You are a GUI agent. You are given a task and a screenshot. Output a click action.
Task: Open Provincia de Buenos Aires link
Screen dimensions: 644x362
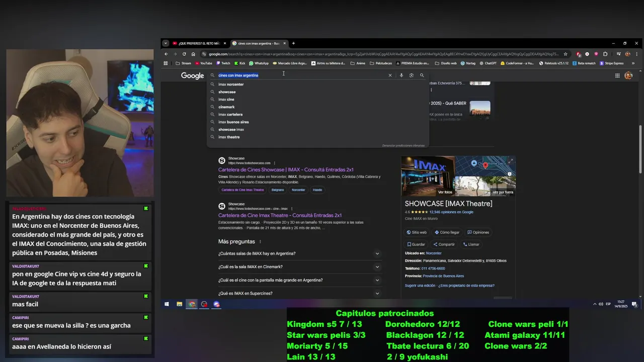pyautogui.click(x=443, y=276)
